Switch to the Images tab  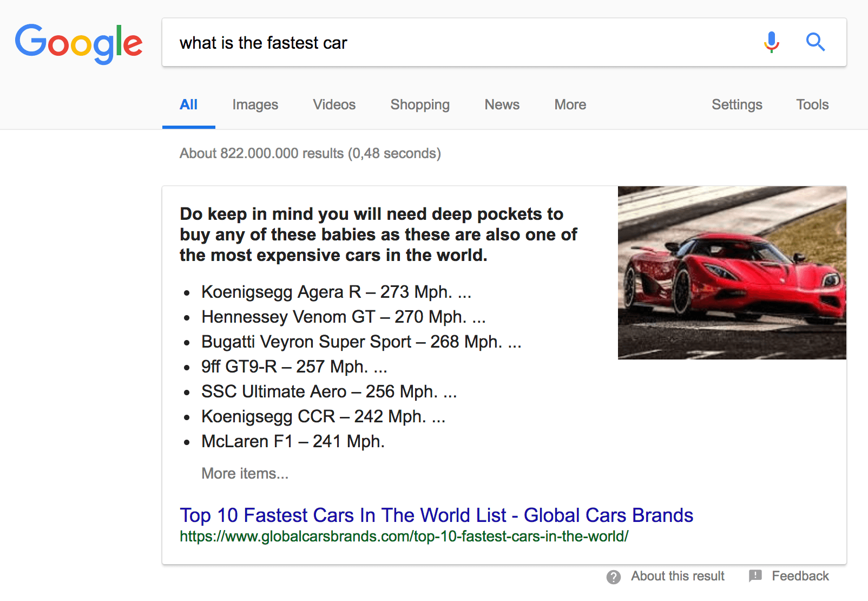pyautogui.click(x=255, y=104)
